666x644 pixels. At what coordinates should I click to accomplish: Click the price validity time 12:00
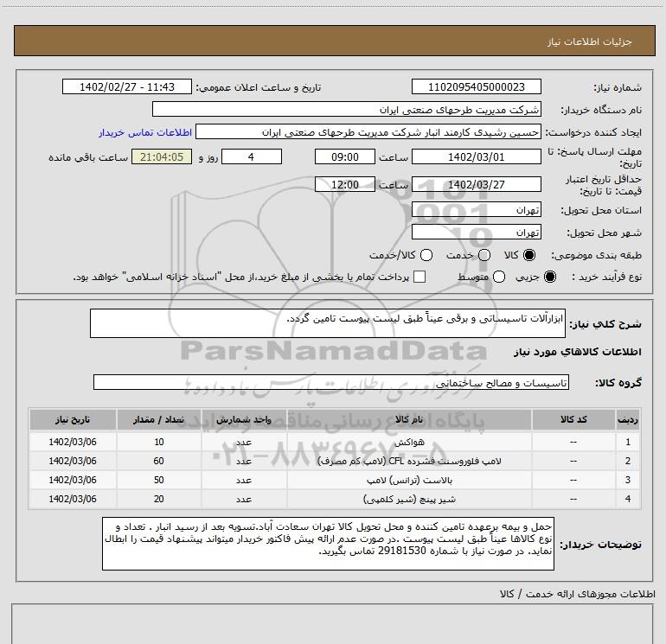345,184
